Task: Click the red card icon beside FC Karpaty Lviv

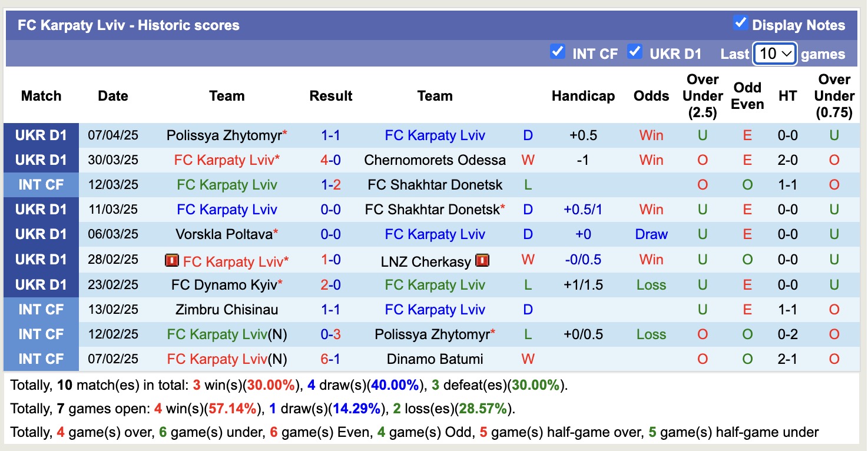Action: click(x=173, y=260)
